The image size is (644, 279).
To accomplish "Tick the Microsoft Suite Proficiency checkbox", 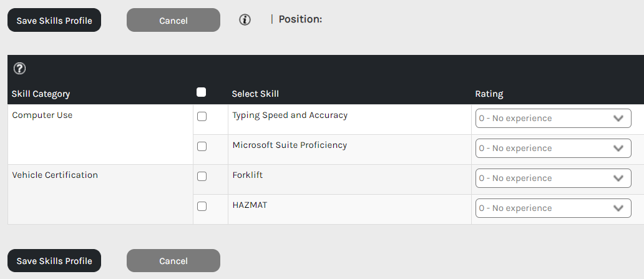I will [x=202, y=147].
